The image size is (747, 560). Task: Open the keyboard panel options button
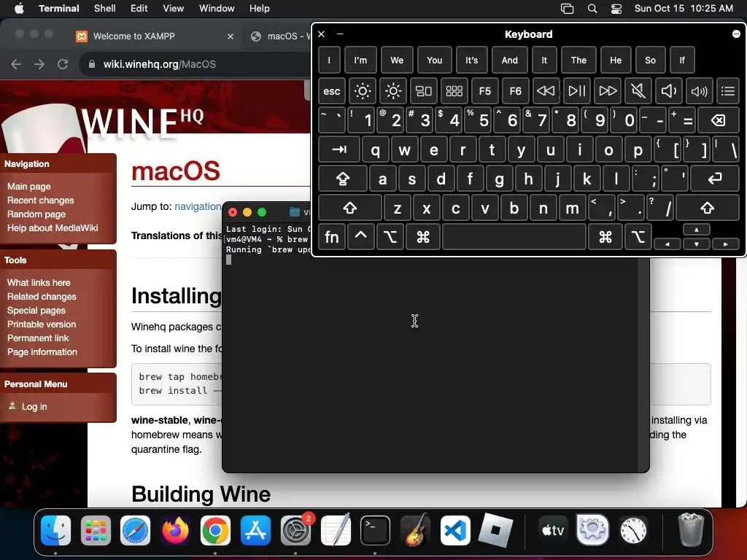(x=736, y=34)
